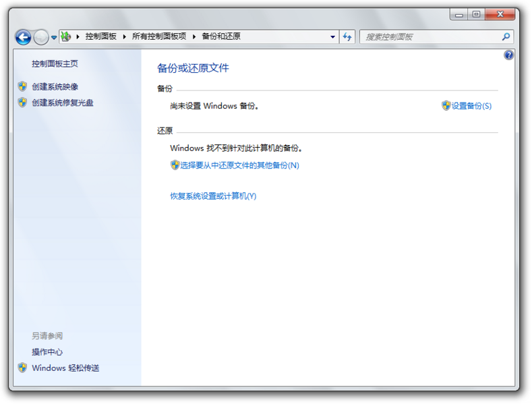This screenshot has height=404, width=532.
Task: Click the greyed Forward arrow button
Action: click(41, 37)
